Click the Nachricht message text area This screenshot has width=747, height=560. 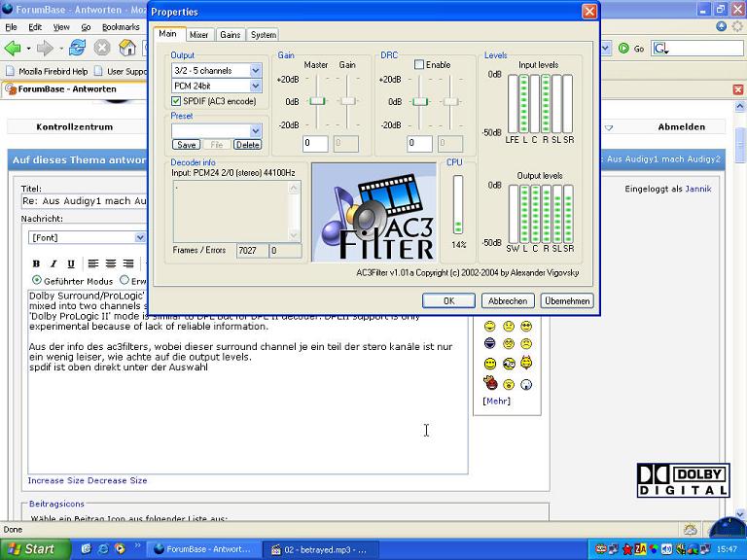pyautogui.click(x=248, y=382)
